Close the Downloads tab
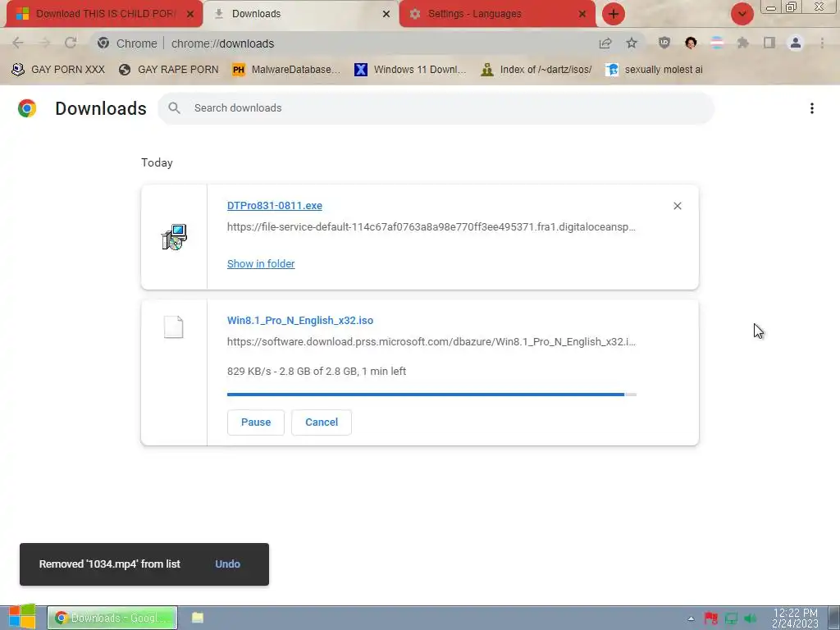This screenshot has height=630, width=840. click(386, 14)
